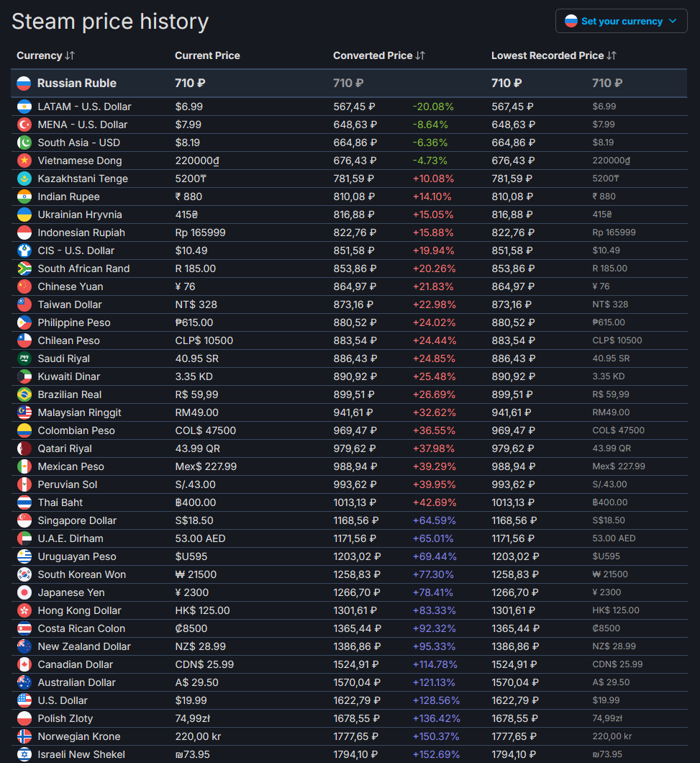This screenshot has height=763, width=700.
Task: Click the 74,99zł current price cell
Action: (193, 718)
